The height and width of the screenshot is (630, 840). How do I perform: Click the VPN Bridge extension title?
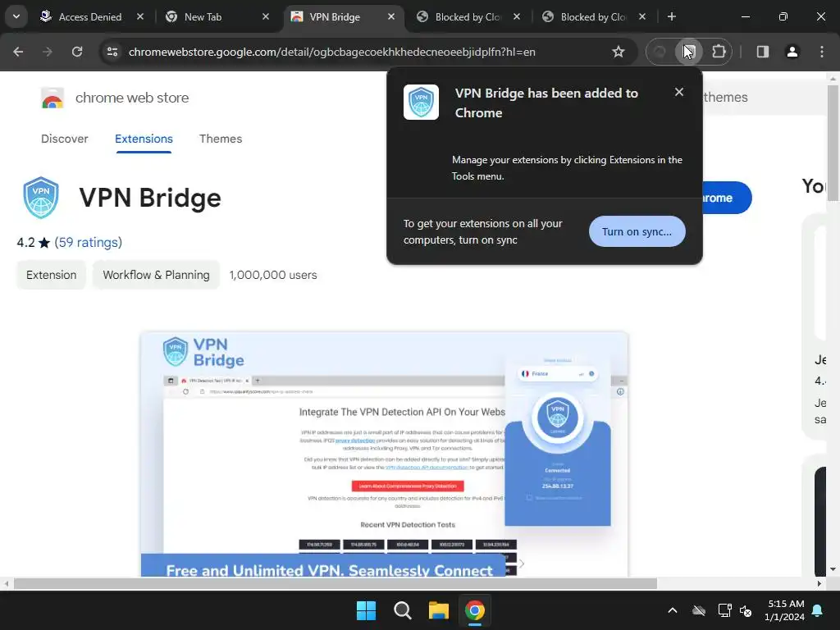point(150,198)
